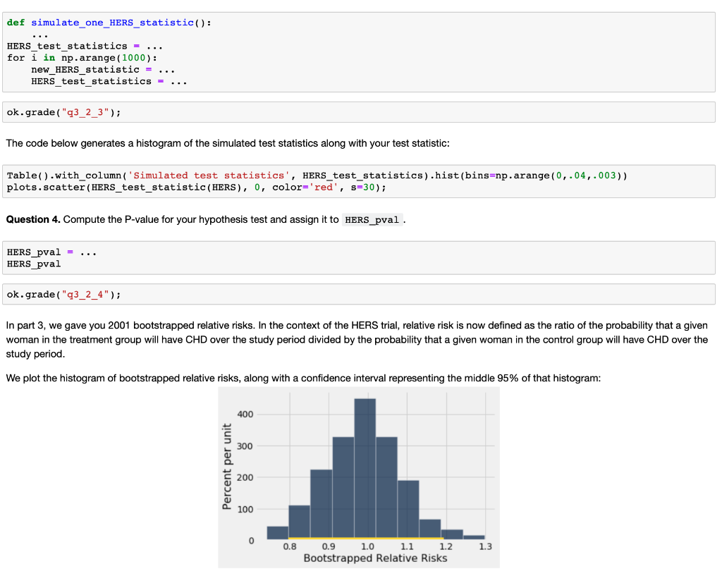
Task: Click the inline code HERS_pval label
Action: coord(372,220)
